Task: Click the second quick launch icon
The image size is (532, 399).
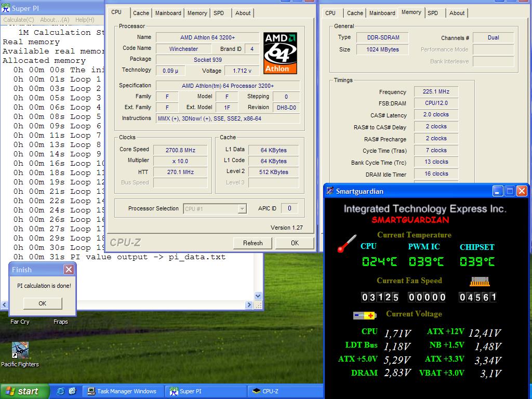Action: pos(73,391)
